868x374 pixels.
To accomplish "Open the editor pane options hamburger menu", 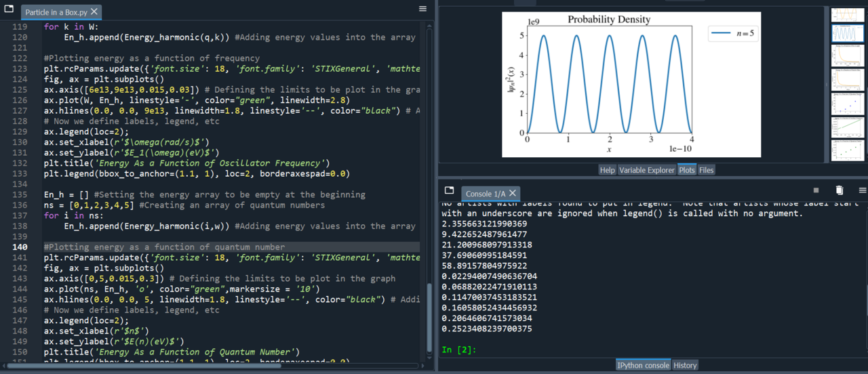I will (422, 9).
